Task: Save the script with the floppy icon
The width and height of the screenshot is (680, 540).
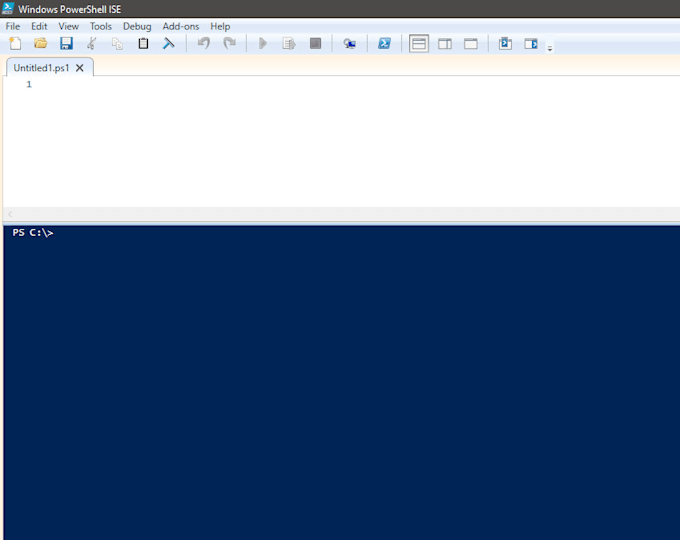Action: pos(66,43)
